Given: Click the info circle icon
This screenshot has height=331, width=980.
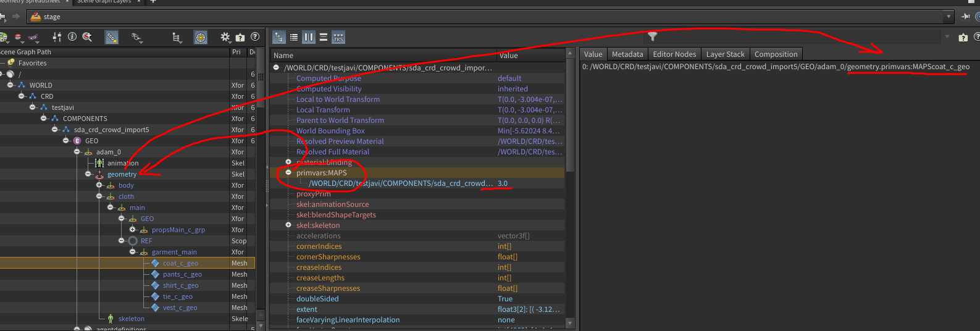Looking at the screenshot, I should point(72,37).
